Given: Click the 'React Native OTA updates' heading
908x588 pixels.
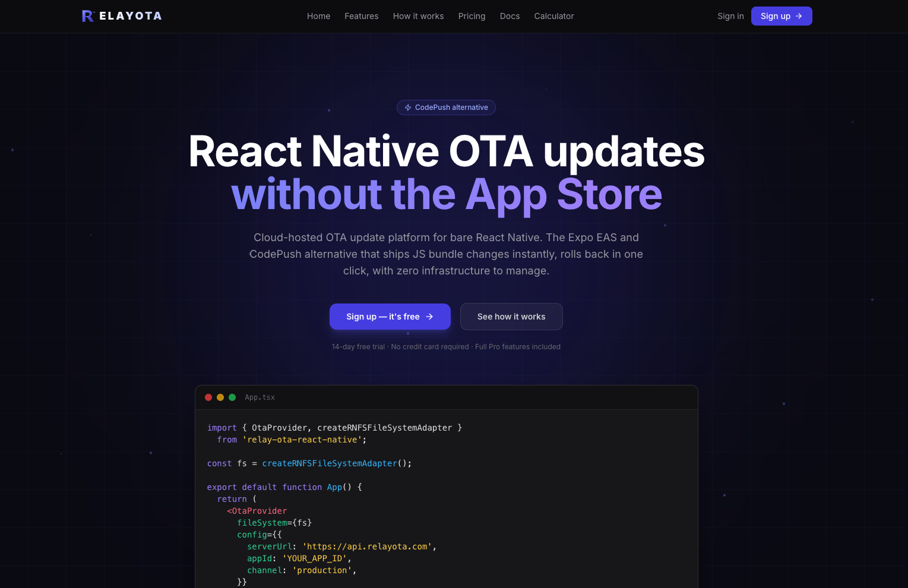Looking at the screenshot, I should coord(446,151).
